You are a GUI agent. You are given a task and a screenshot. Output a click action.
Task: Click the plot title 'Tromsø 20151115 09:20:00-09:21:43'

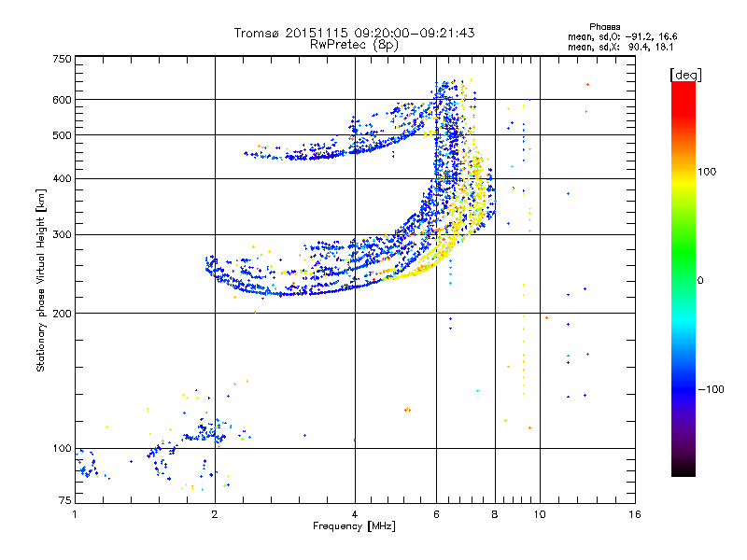[354, 33]
